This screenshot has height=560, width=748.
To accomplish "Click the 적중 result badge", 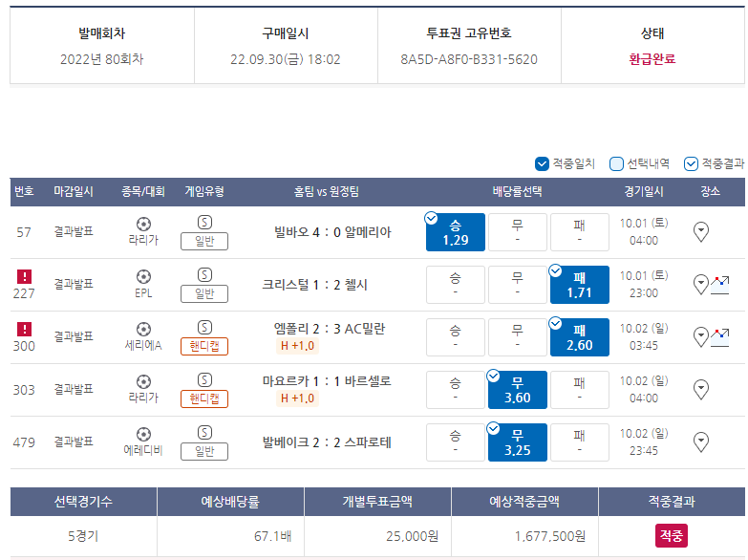I will [x=671, y=536].
